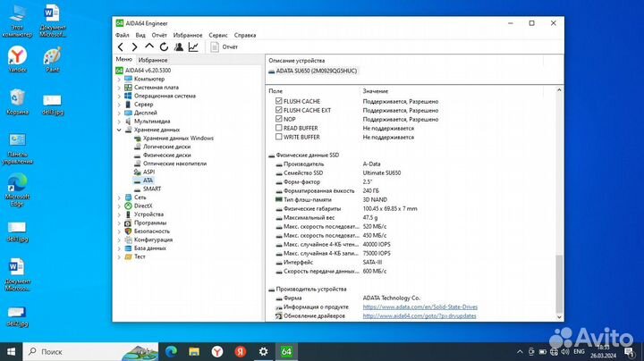
Task: Select the Операционная система tree node
Action: [x=165, y=96]
